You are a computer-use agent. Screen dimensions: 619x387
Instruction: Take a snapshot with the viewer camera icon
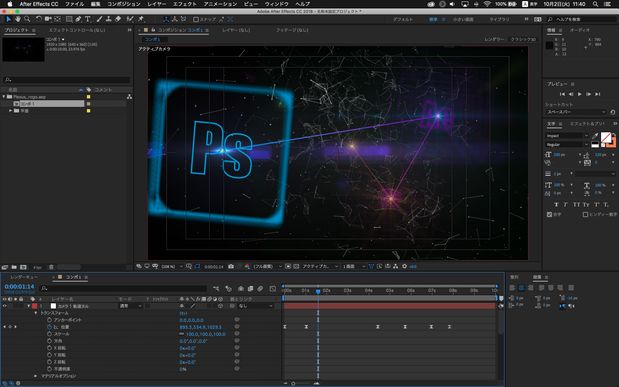click(231, 267)
